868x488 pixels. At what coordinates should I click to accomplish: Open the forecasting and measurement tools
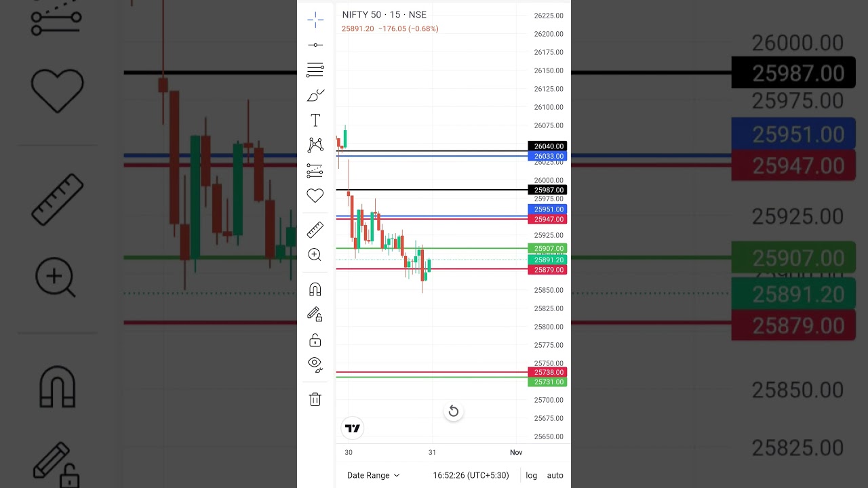coord(315,170)
